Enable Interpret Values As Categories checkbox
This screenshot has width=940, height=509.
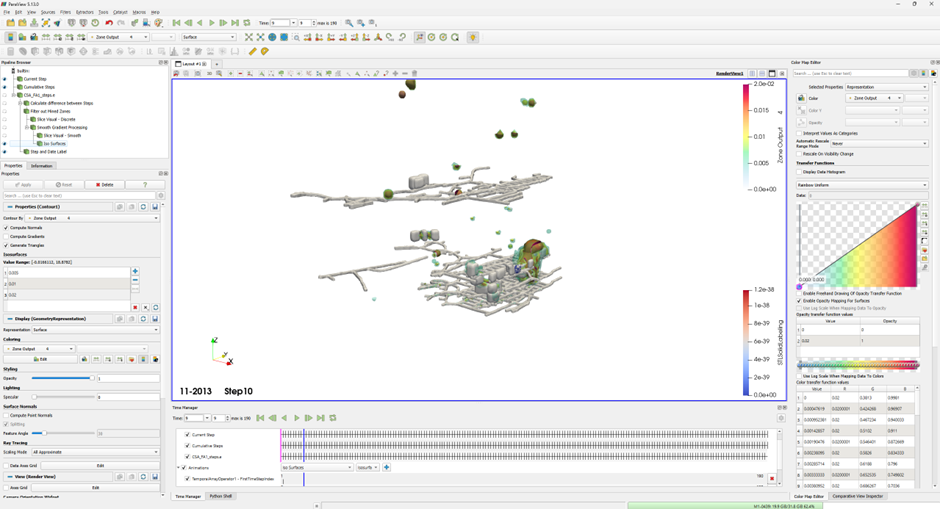799,133
